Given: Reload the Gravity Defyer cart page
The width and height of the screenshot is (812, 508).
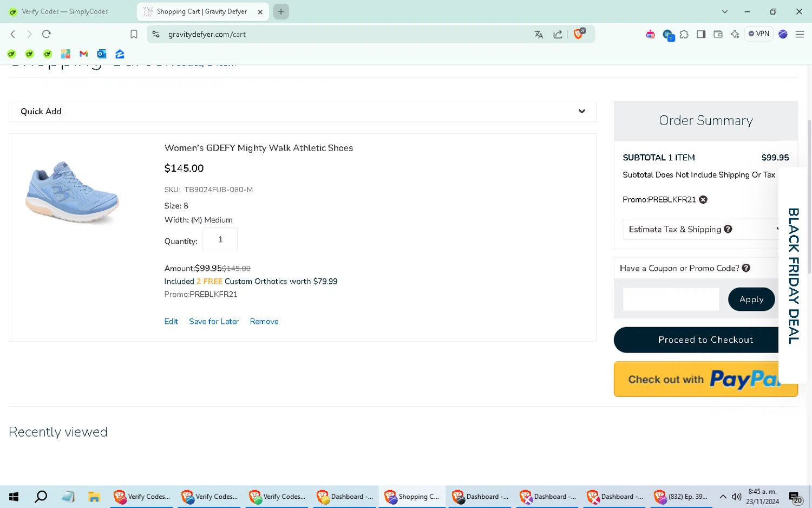Looking at the screenshot, I should tap(47, 34).
